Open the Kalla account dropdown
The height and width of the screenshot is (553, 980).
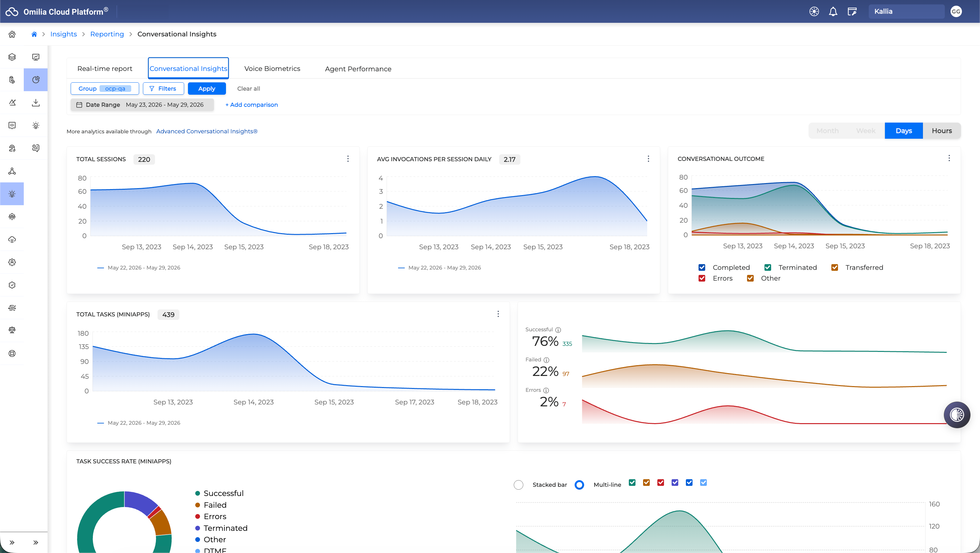tap(906, 11)
